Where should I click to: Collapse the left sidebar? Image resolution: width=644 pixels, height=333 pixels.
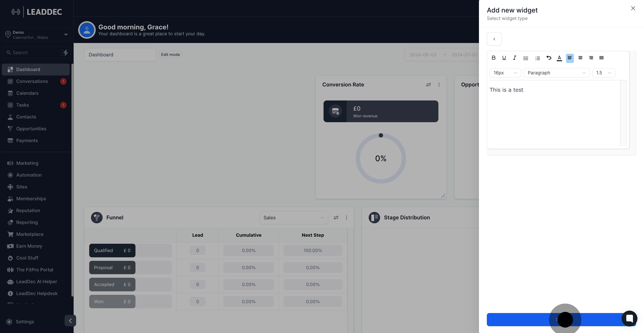70,320
